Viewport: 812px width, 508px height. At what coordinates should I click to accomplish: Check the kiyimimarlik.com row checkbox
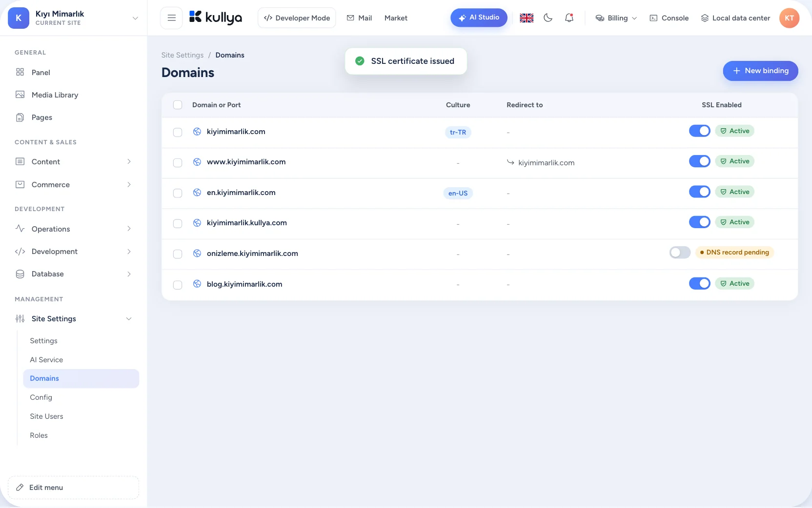coord(178,133)
